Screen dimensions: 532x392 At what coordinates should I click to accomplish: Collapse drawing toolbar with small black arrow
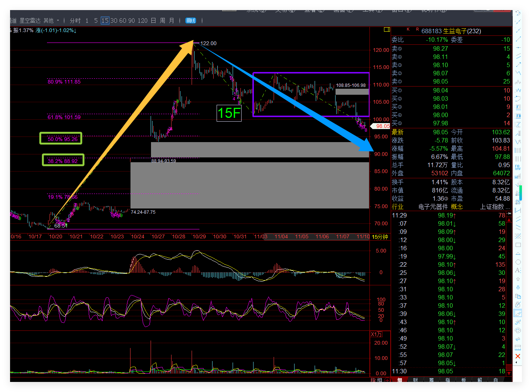click(516, 363)
